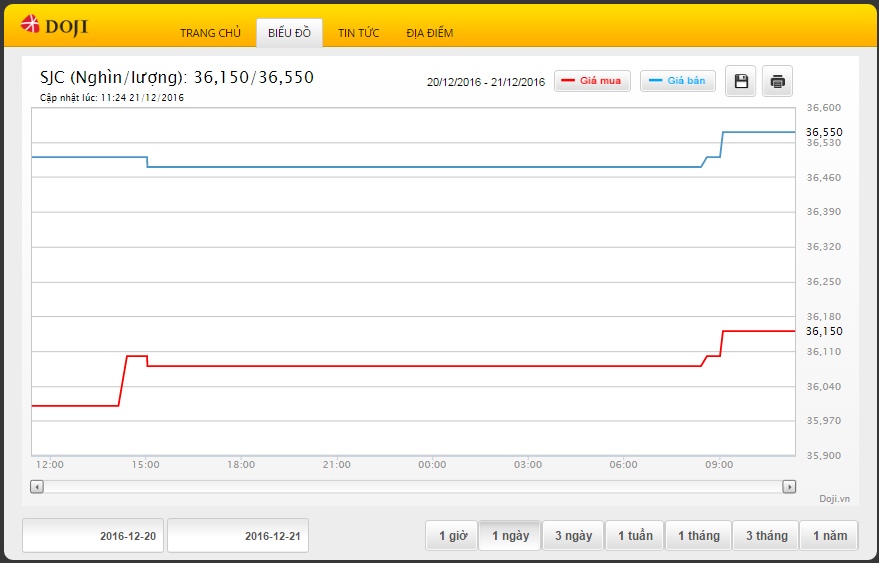Click the 36,110 price axis label
The image size is (879, 563).
(x=824, y=352)
